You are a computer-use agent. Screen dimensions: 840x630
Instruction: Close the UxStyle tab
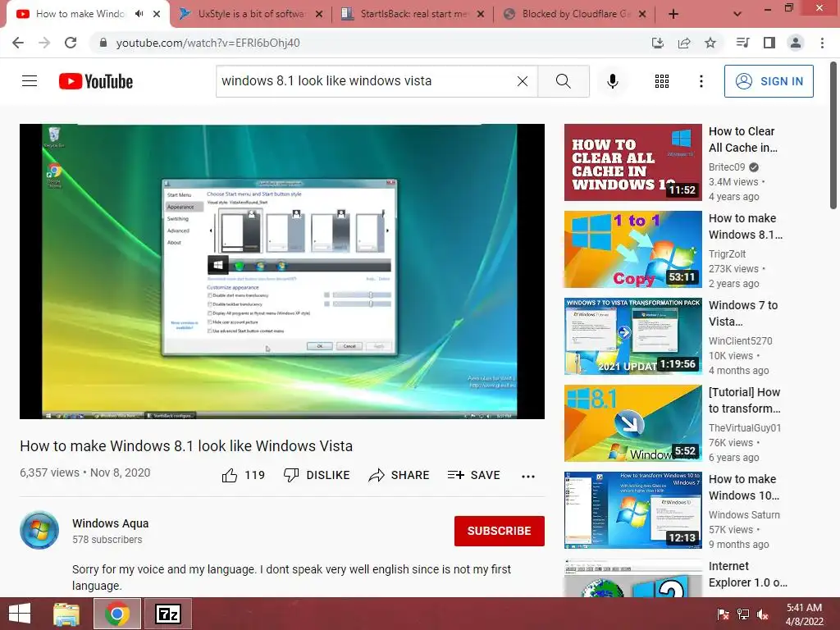coord(319,14)
